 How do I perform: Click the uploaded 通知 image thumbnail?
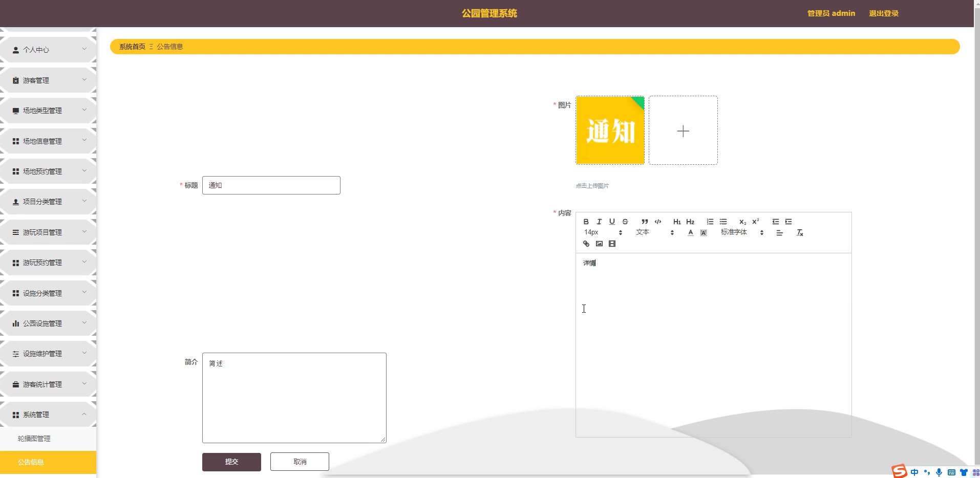(610, 130)
